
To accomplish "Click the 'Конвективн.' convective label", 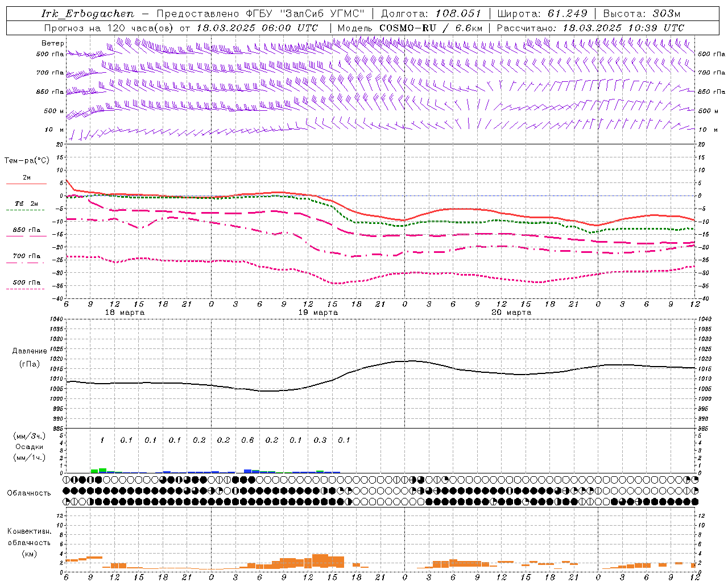I will [x=29, y=531].
